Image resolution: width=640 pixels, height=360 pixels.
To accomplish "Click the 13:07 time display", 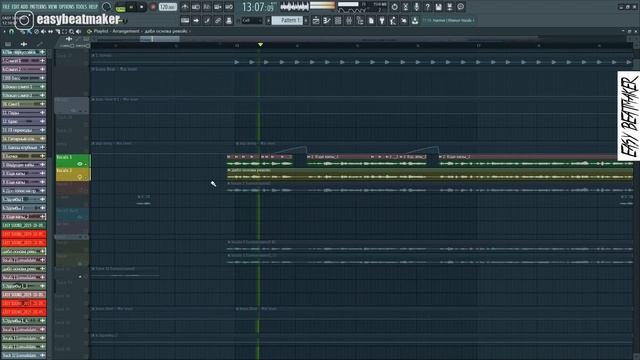I will coord(258,7).
